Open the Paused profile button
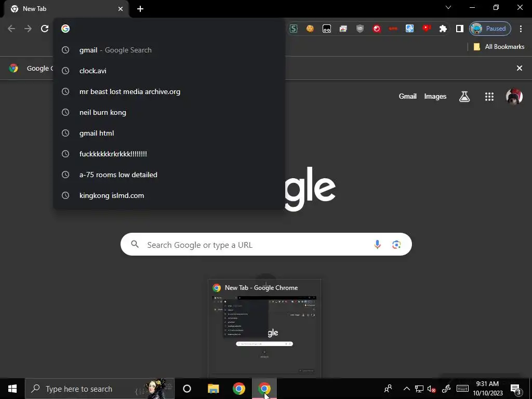Screen dimensions: 532x399 pos(490,29)
